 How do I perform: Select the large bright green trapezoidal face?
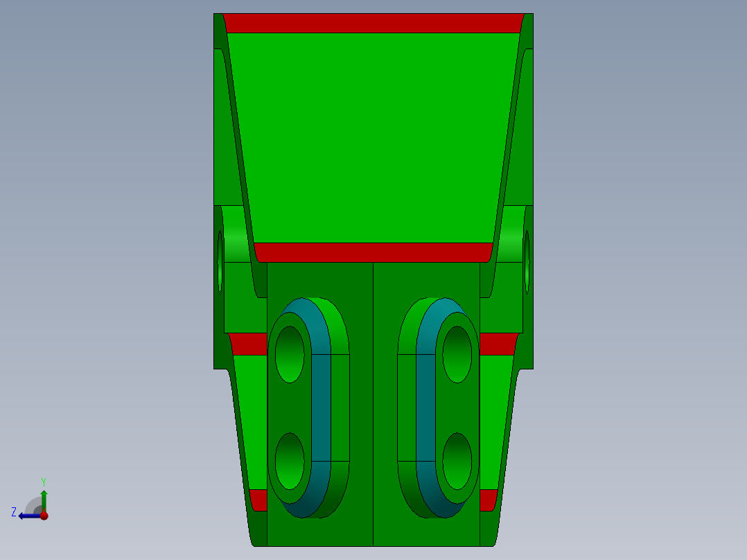coord(373,137)
